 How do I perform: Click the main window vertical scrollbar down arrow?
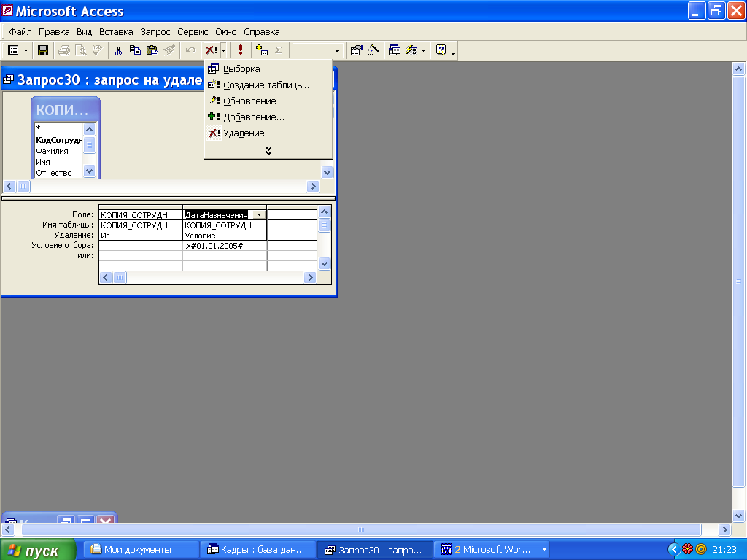click(738, 516)
